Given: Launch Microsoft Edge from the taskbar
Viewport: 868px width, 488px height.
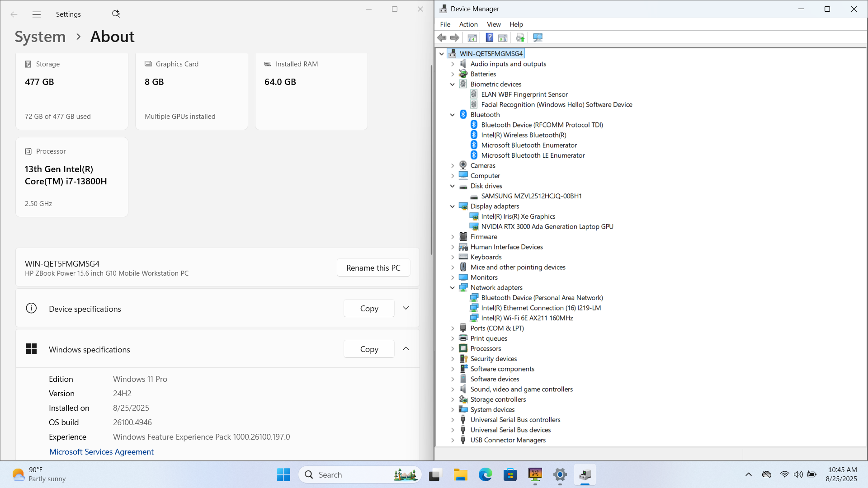Looking at the screenshot, I should [x=485, y=474].
